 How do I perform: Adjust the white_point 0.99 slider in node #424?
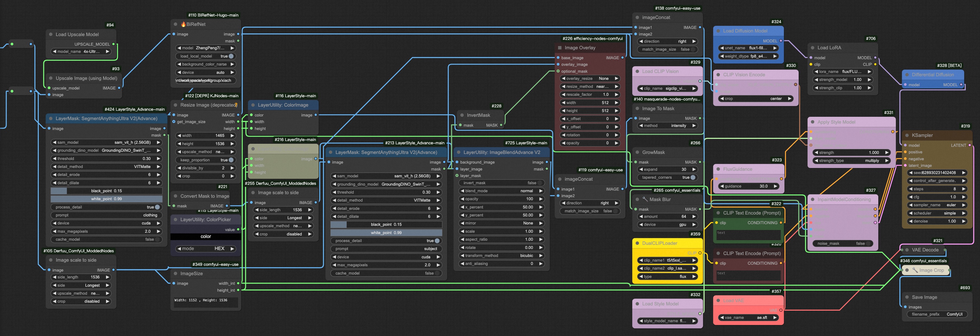coord(107,199)
